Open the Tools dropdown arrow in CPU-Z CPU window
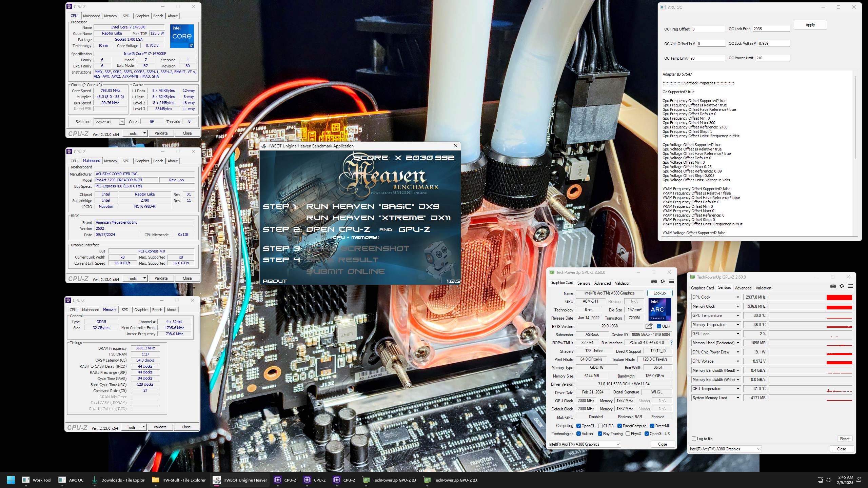 [x=144, y=133]
